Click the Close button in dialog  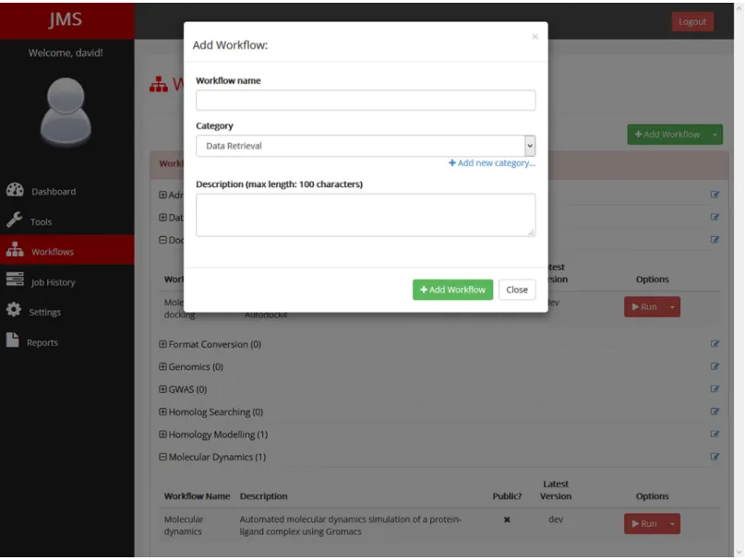click(x=517, y=290)
